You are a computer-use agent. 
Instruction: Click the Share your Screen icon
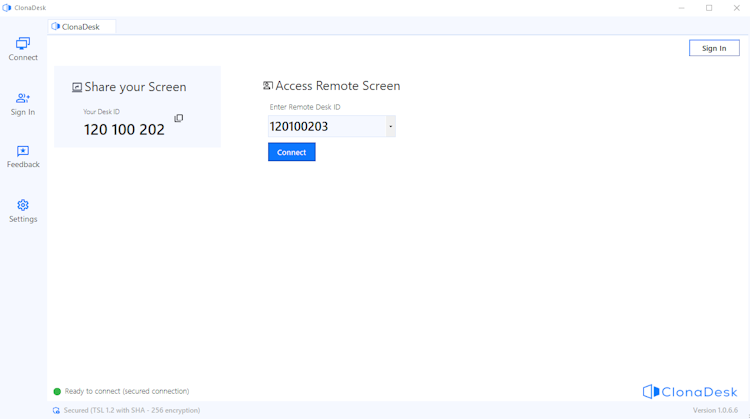coord(77,87)
